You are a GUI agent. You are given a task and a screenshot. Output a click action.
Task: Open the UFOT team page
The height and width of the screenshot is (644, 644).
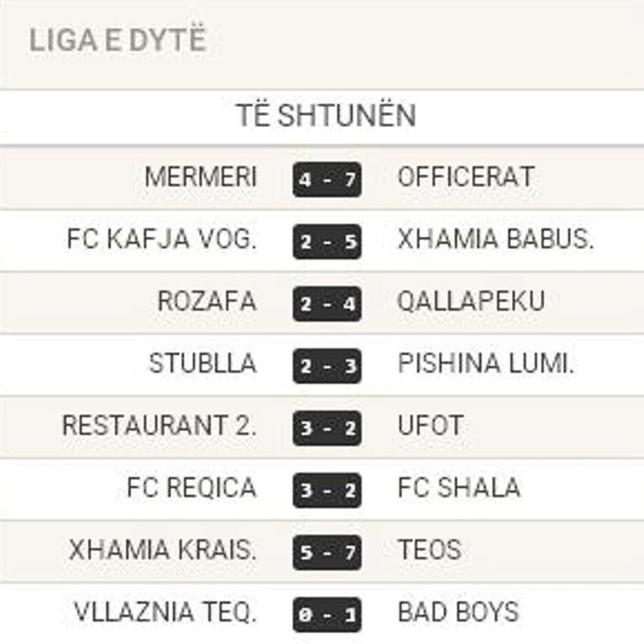[430, 426]
